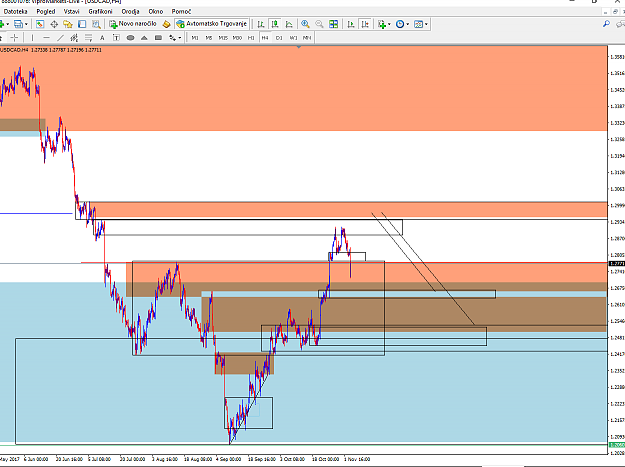The image size is (625, 467).
Task: Switch chart to Line Chart mode
Action: click(289, 24)
